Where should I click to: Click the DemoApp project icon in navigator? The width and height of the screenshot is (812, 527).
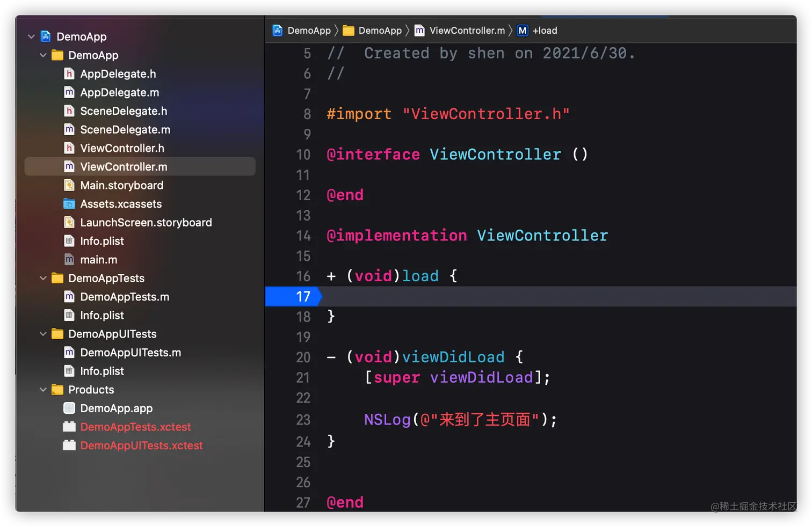tap(46, 36)
